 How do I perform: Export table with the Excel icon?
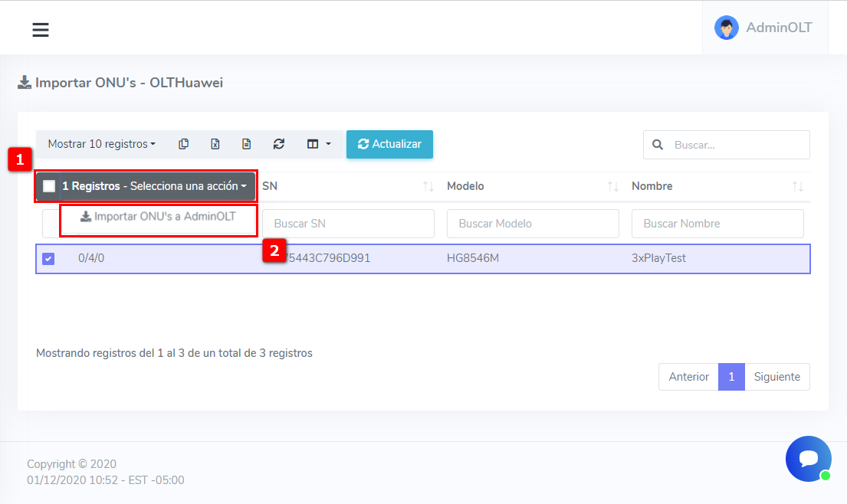pos(215,144)
